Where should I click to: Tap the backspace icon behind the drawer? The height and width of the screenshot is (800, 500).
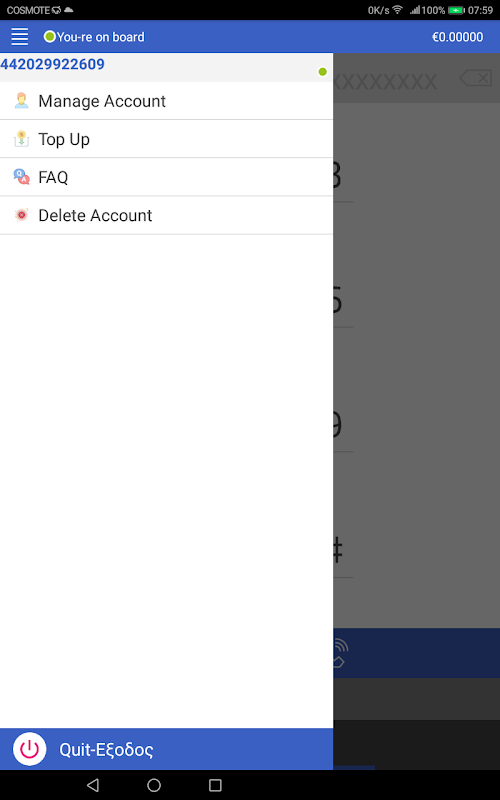(x=476, y=78)
